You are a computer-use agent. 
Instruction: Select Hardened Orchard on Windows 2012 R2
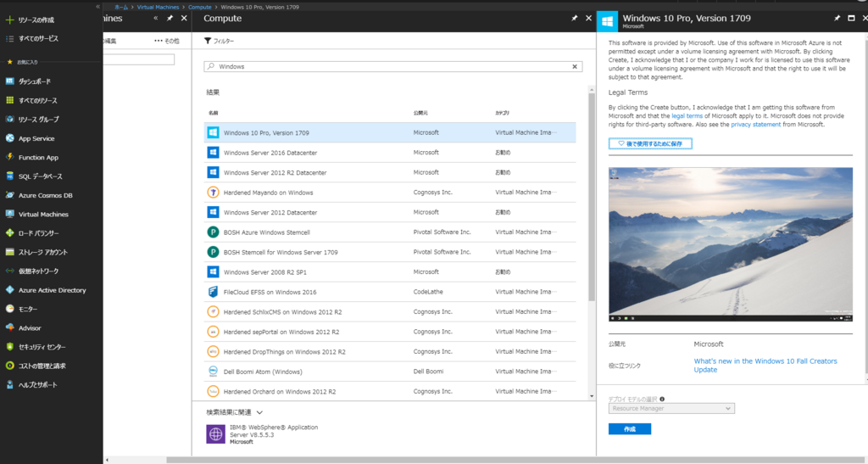390,391
